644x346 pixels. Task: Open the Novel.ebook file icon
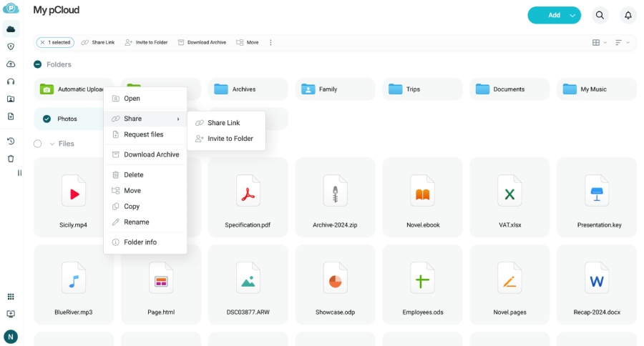(422, 192)
